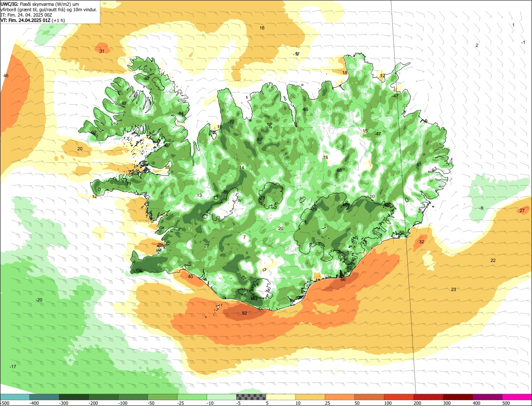
Task: Select the value '22' in the eastern ocean area
Action: (493, 261)
